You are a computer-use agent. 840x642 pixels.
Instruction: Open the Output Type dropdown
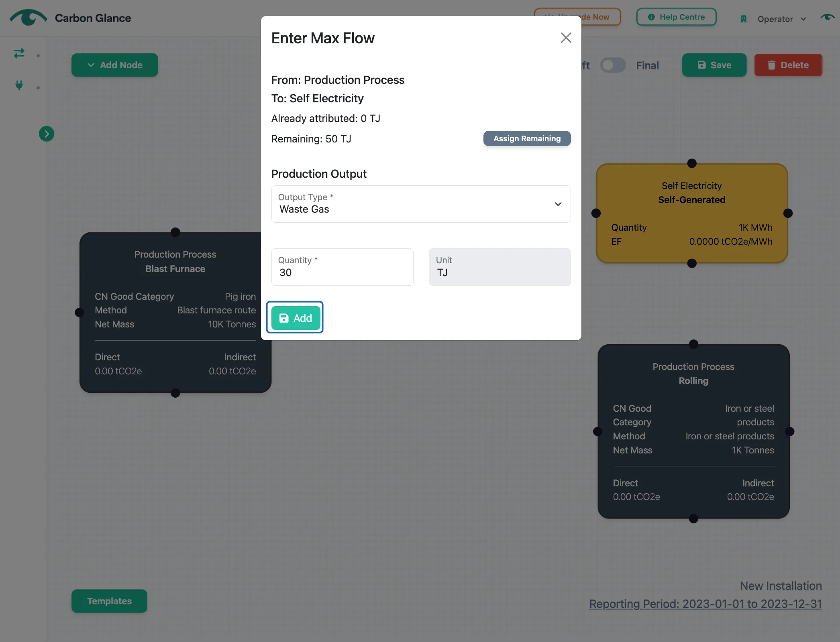(x=421, y=204)
